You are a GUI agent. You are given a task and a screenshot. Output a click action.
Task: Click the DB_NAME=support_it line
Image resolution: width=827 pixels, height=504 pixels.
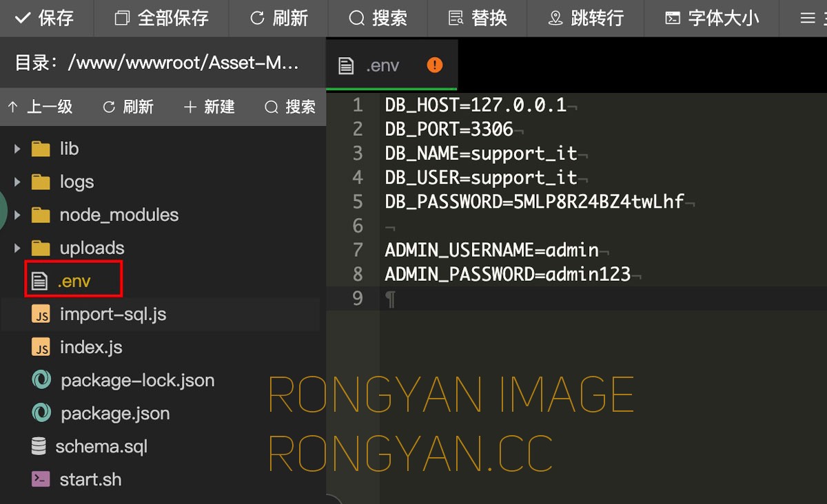pos(481,154)
